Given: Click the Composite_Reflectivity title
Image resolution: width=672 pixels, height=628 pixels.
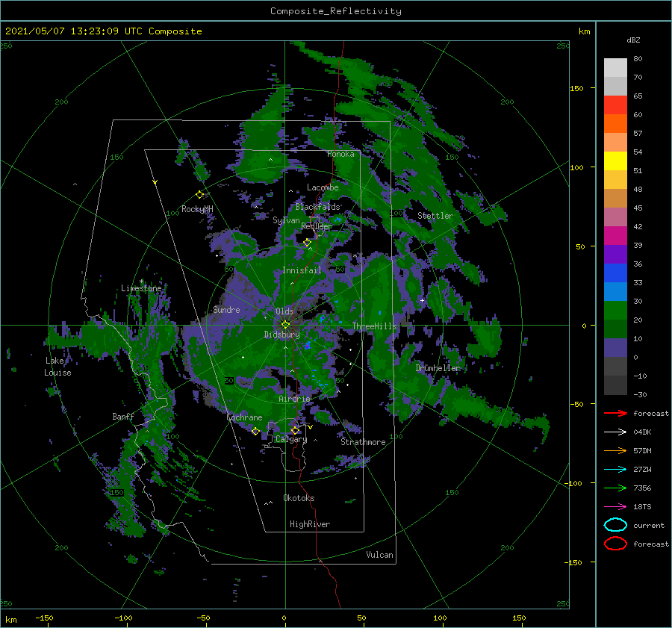Looking at the screenshot, I should 336,11.
